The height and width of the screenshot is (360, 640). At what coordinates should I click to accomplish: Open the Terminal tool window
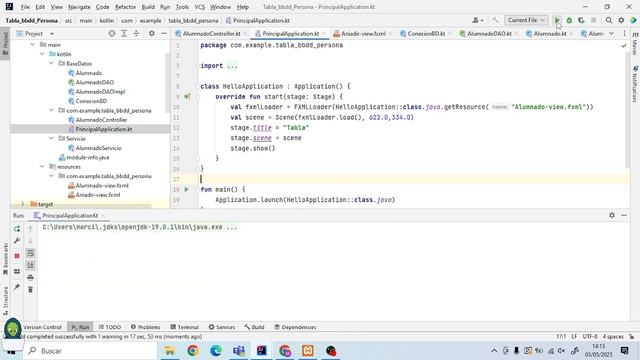(x=184, y=327)
